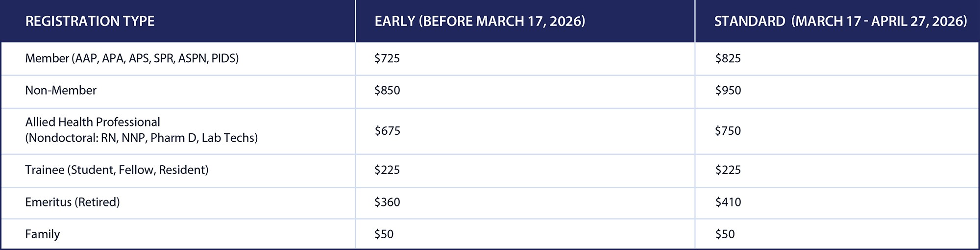Click the Early (Before March 17, 2026) header

coord(480,21)
